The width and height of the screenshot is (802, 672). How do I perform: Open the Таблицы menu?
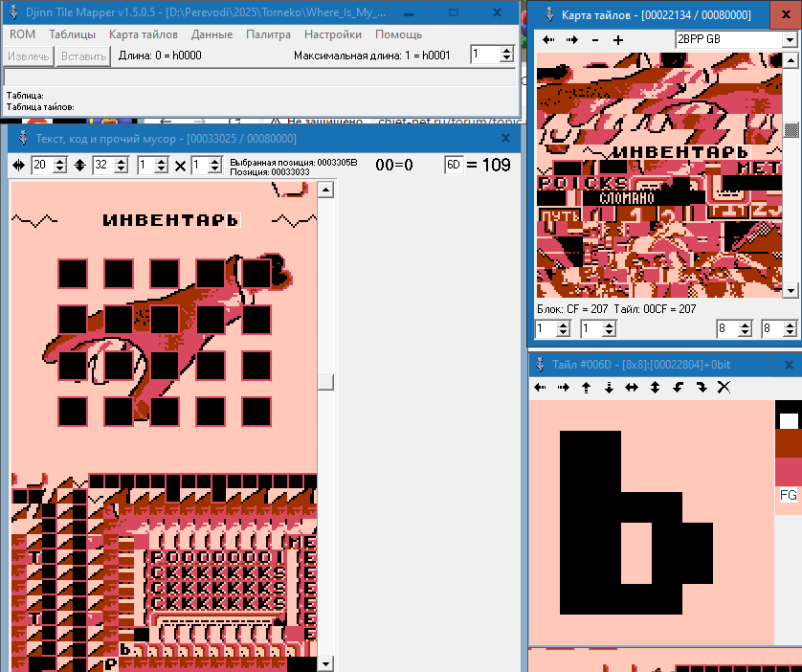coord(72,34)
